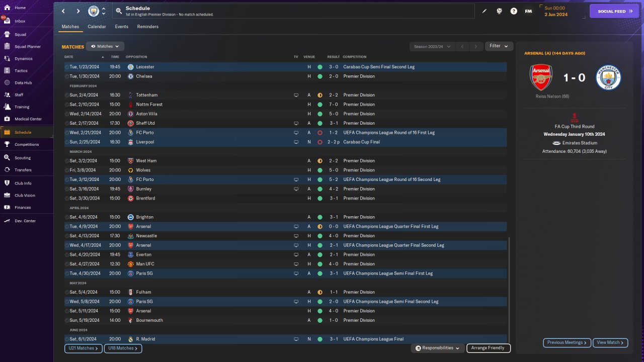Screen dimensions: 644x362
Task: Expand the club switcher chevrons beside the badge
Action: 104,11
